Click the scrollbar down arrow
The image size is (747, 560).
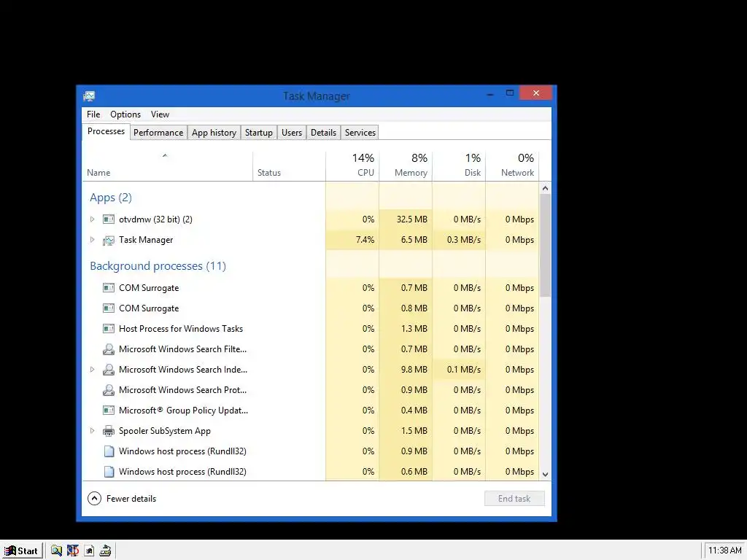point(546,474)
